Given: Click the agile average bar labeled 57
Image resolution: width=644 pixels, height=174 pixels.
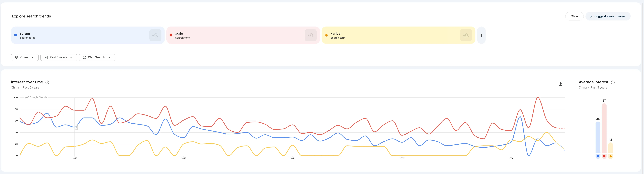Looking at the screenshot, I should (x=604, y=128).
